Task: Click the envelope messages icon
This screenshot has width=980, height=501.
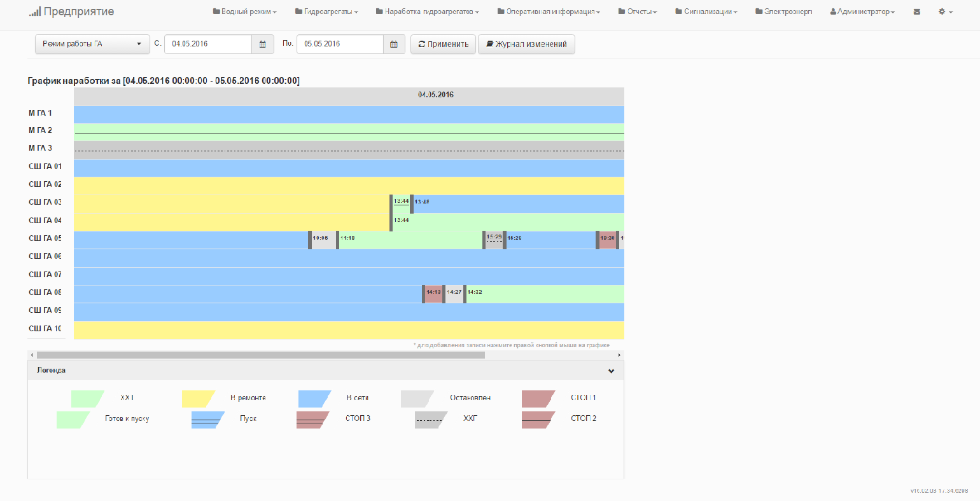Action: (916, 12)
